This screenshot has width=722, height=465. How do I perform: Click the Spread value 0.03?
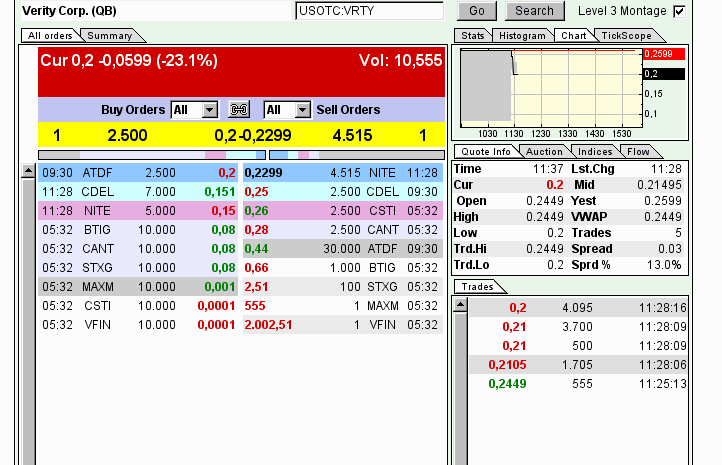(x=670, y=249)
